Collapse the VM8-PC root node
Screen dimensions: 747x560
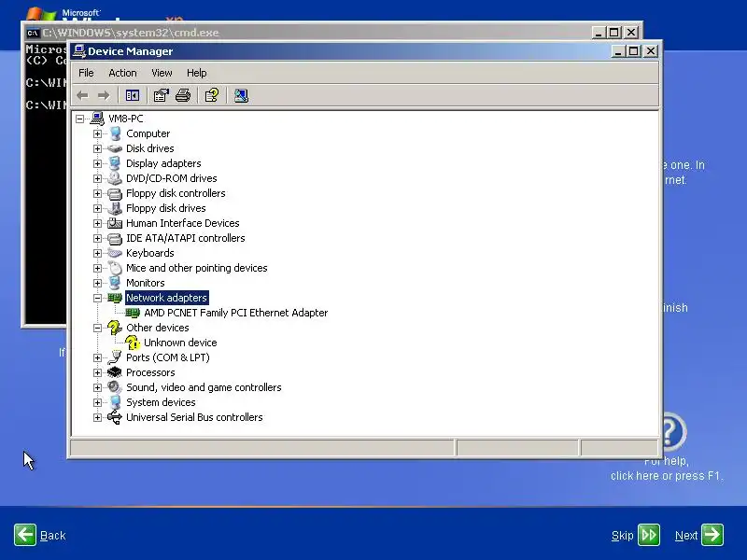point(79,119)
